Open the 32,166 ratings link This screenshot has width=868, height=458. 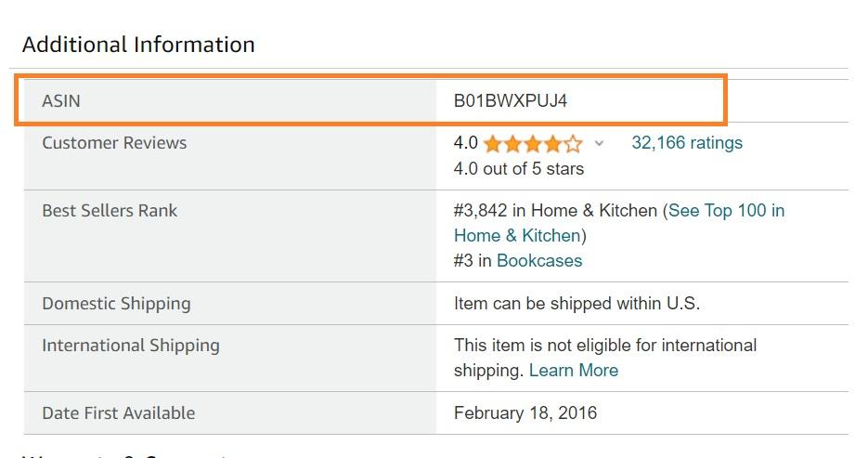click(x=687, y=143)
